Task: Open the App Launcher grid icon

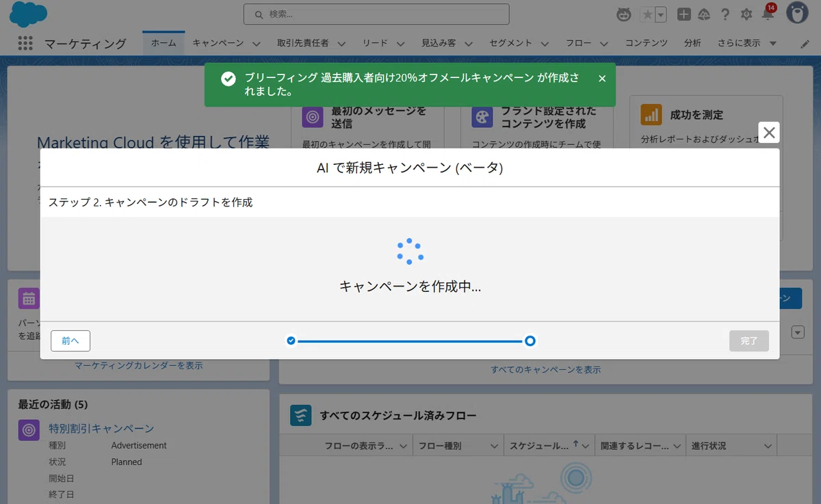Action: [x=25, y=43]
